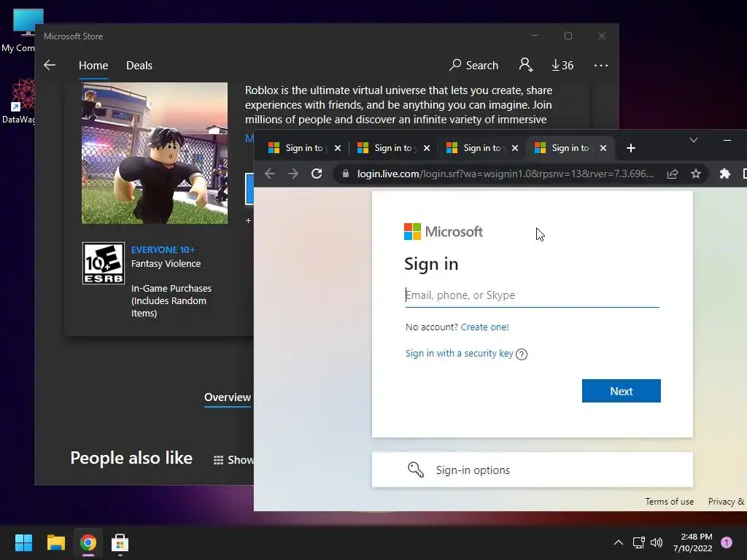Click the Create one! link
The image size is (747, 560).
click(x=485, y=327)
